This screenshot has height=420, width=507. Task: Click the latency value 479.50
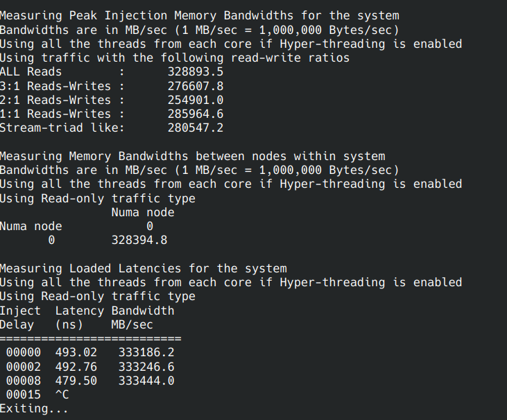click(76, 380)
